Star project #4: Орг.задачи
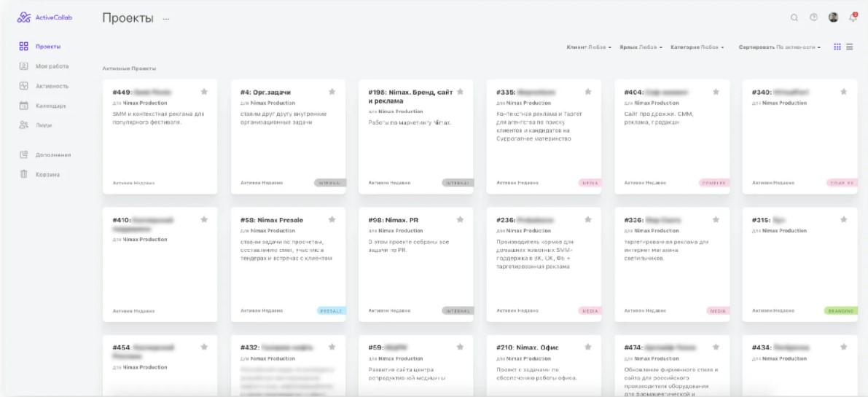 pyautogui.click(x=332, y=92)
